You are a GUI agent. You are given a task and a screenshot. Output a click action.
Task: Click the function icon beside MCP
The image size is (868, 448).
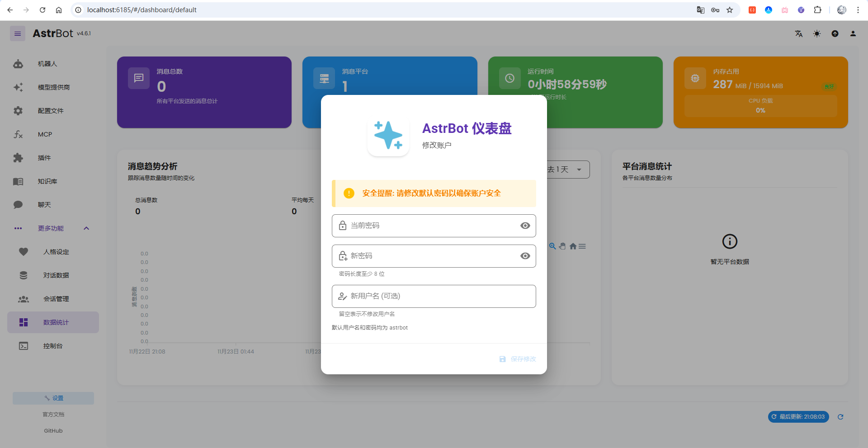click(18, 134)
